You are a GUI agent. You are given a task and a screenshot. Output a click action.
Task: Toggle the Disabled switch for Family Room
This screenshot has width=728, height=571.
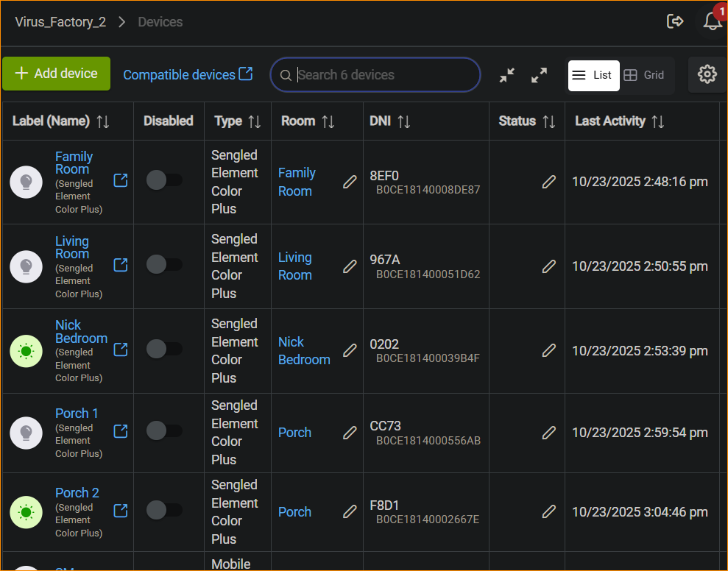(163, 180)
